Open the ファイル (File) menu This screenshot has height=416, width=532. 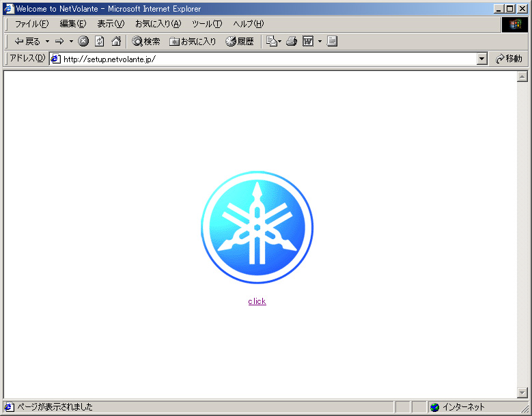pyautogui.click(x=31, y=24)
